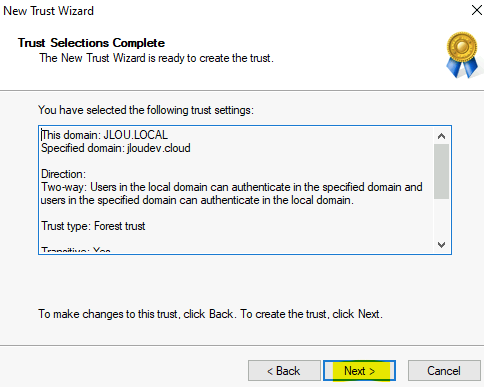Click the 'New Trust Wizard' title bar text
This screenshot has width=484, height=387.
click(x=48, y=11)
